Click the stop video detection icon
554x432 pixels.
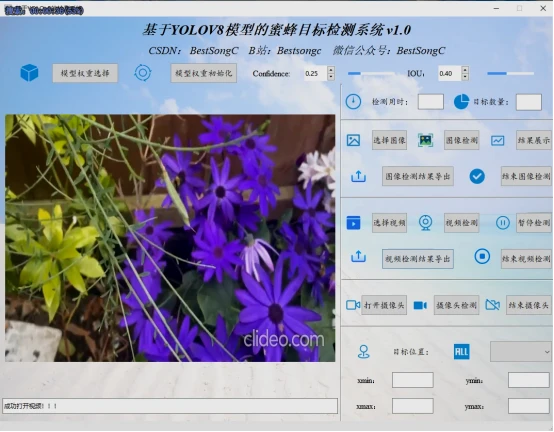pyautogui.click(x=482, y=256)
